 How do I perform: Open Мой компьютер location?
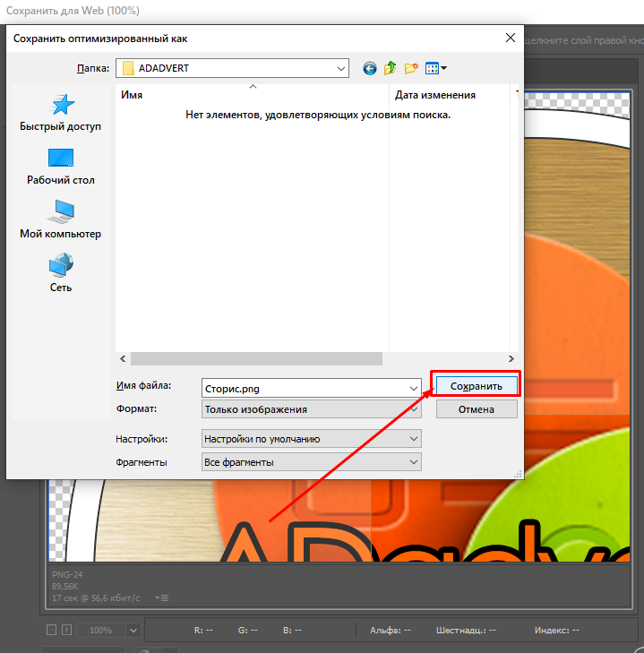point(60,219)
